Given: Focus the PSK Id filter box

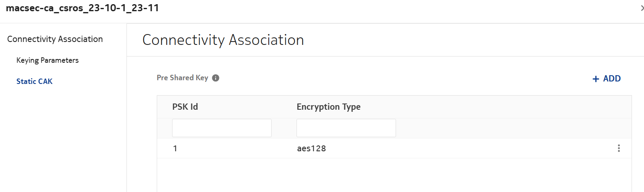Looking at the screenshot, I should point(221,128).
